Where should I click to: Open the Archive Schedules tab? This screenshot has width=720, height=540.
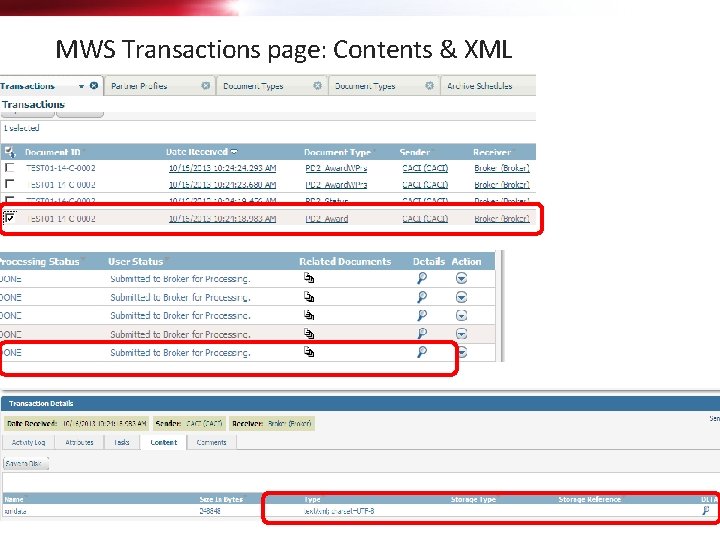pyautogui.click(x=480, y=86)
